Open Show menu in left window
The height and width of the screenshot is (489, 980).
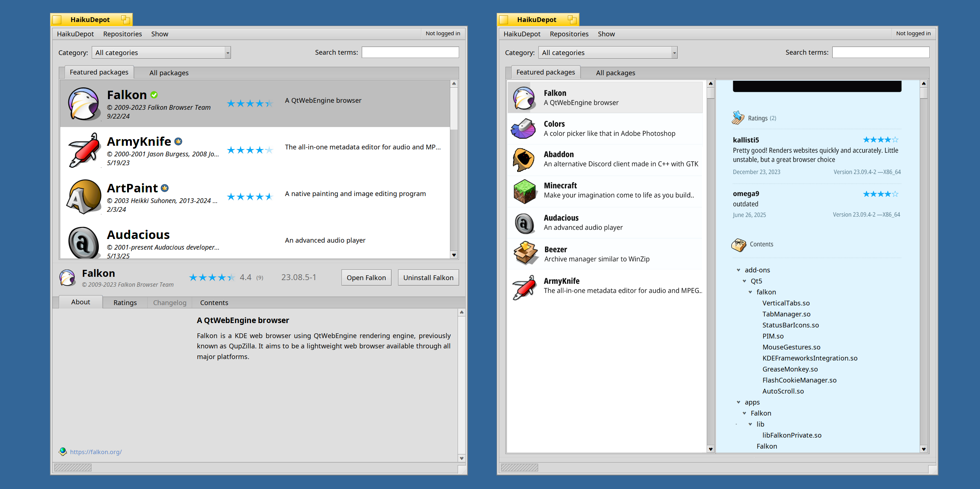160,34
